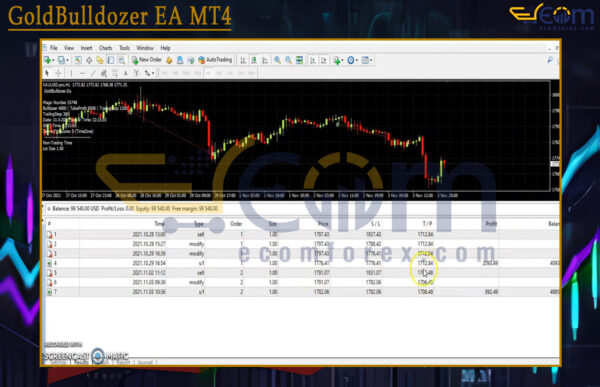Toggle chart shift icon
This screenshot has width=600, height=387.
[324, 60]
